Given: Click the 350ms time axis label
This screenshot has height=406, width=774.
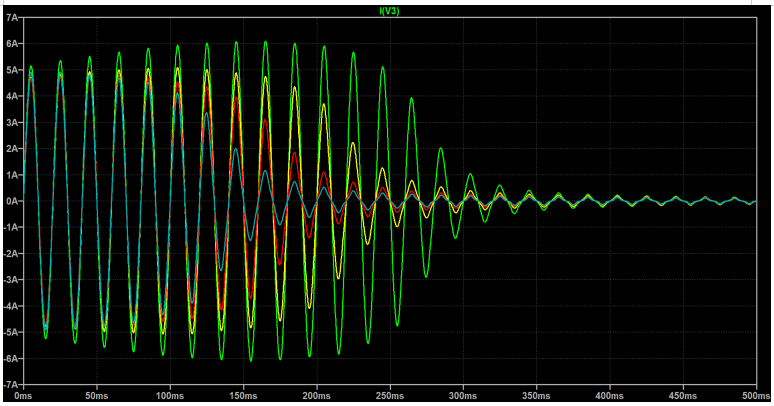Looking at the screenshot, I should [x=537, y=396].
